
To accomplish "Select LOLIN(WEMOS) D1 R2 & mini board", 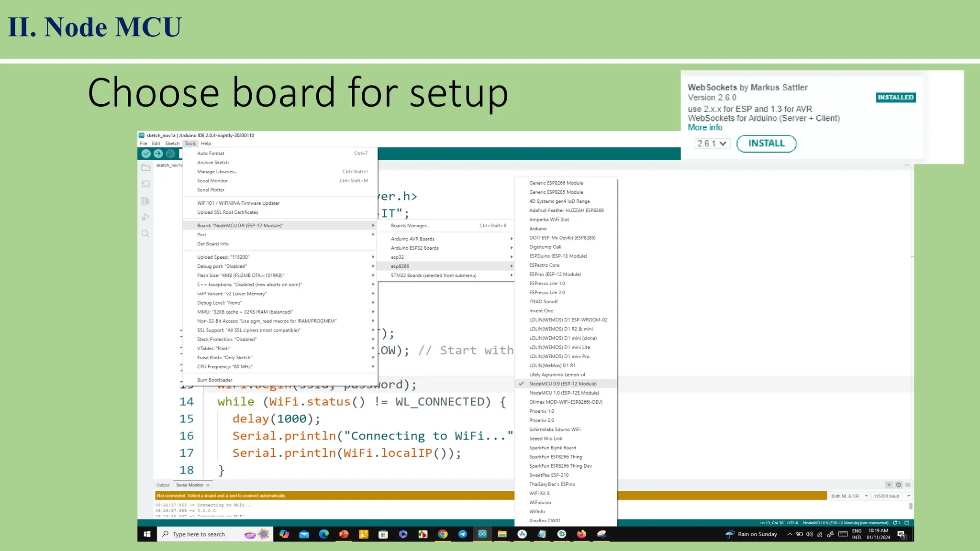I will pyautogui.click(x=566, y=329).
